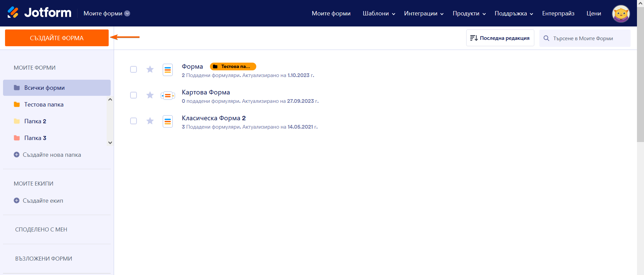Click the Форма classic form icon
644x275 pixels.
pyautogui.click(x=168, y=70)
